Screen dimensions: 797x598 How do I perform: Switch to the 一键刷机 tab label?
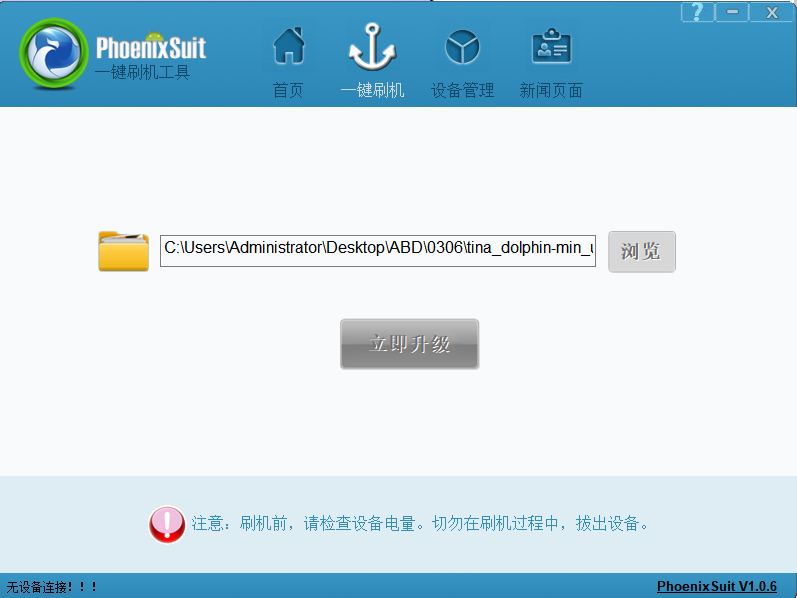tap(373, 91)
